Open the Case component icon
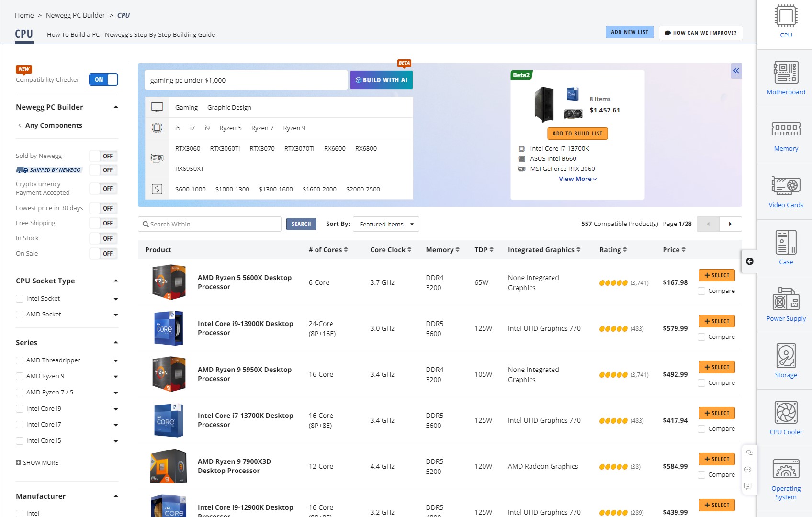Viewport: 812px width, 517px height. tap(786, 242)
